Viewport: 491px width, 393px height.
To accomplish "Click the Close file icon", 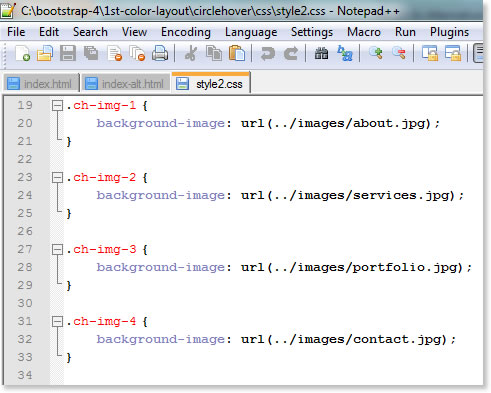I will click(x=114, y=53).
